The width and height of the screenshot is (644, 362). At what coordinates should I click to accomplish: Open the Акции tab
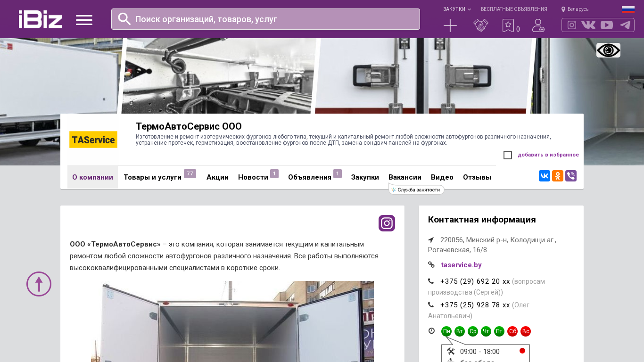pyautogui.click(x=217, y=177)
